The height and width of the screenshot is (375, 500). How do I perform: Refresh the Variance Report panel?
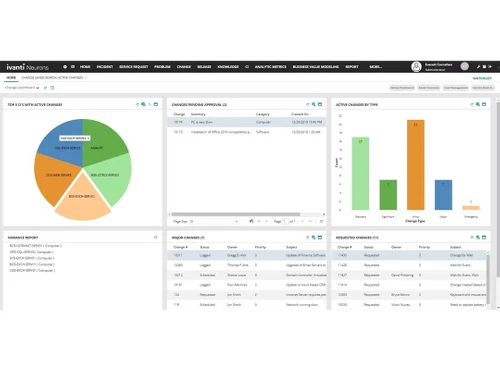point(156,237)
